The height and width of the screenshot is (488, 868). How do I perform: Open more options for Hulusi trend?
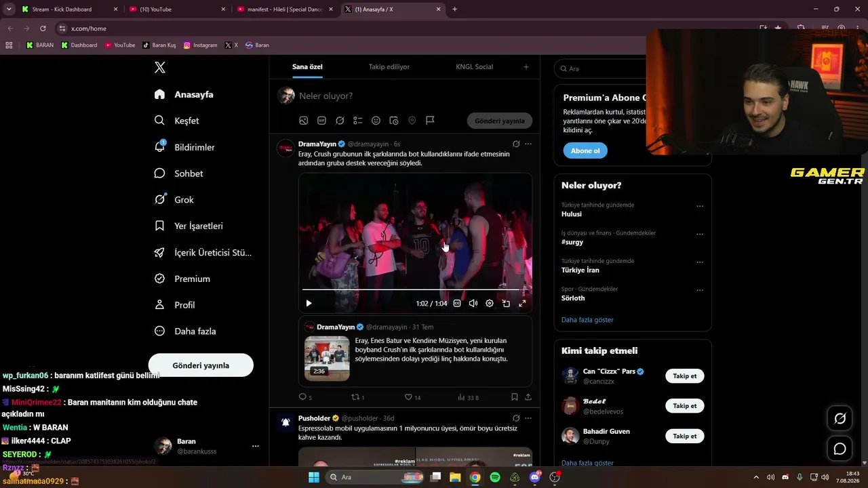pyautogui.click(x=700, y=206)
